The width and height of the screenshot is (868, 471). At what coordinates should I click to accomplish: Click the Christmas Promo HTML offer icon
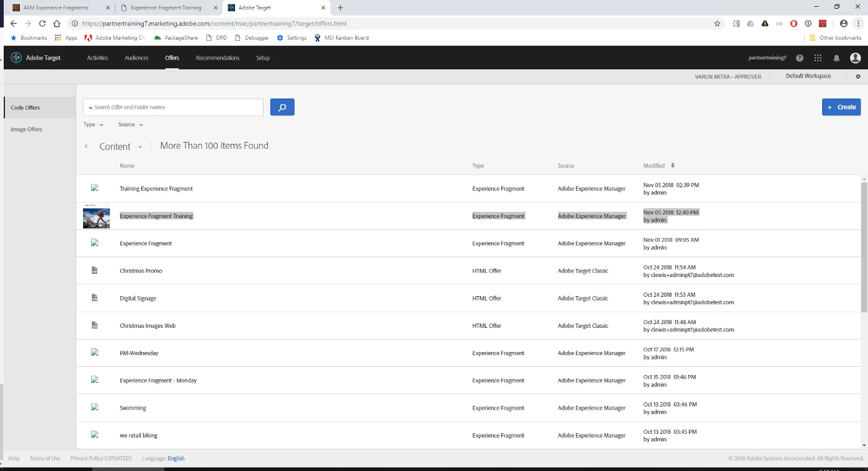click(x=95, y=271)
